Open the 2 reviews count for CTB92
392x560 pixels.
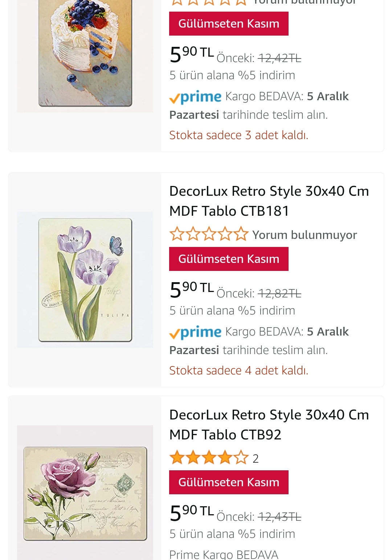(x=256, y=459)
